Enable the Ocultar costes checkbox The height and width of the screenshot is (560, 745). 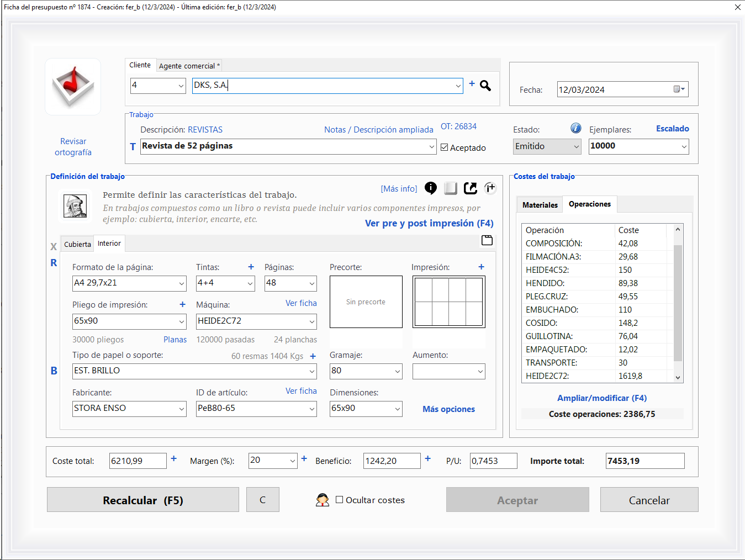(340, 500)
